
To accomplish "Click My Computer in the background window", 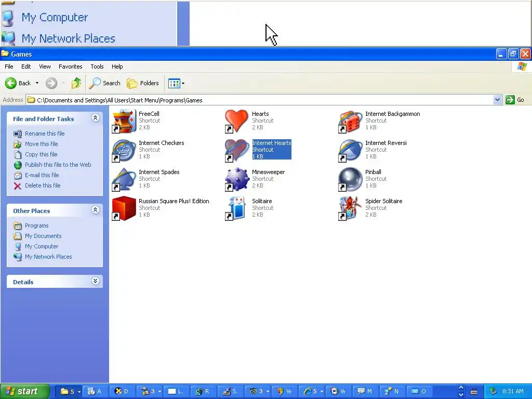I will tap(55, 17).
